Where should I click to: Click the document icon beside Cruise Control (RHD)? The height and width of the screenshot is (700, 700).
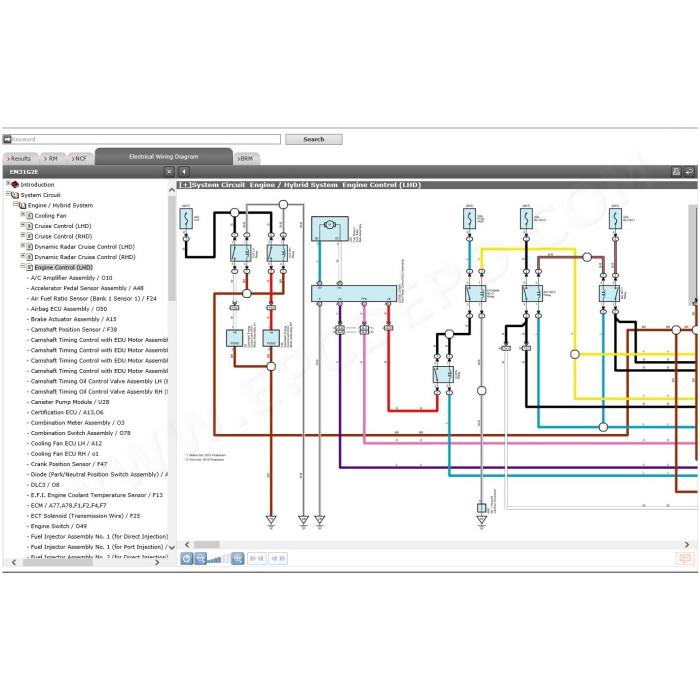(29, 236)
